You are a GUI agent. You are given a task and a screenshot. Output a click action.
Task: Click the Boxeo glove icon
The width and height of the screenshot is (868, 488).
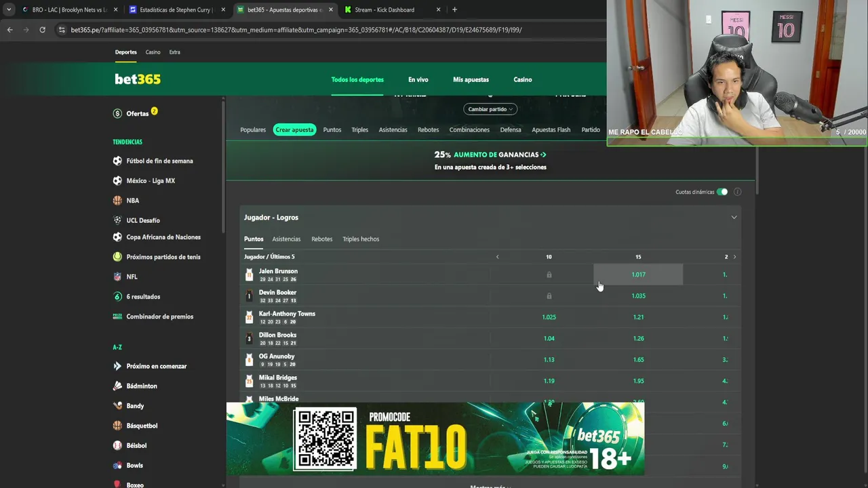117,485
